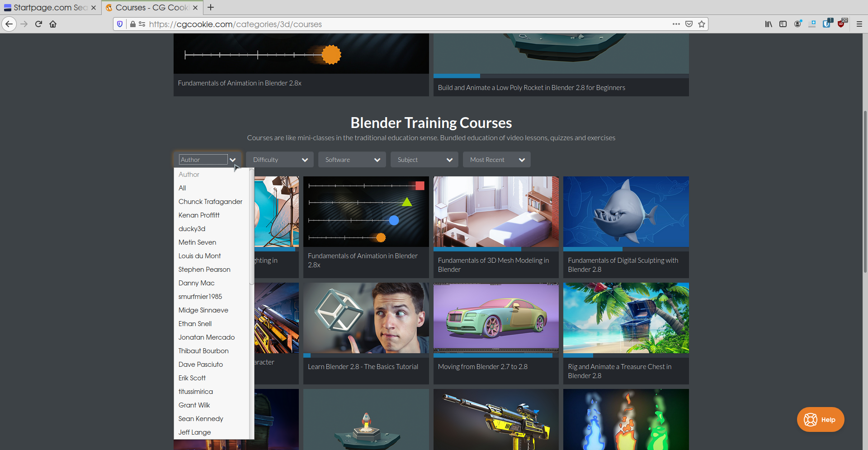Open the Firefox hamburger menu
The image size is (868, 450).
859,24
